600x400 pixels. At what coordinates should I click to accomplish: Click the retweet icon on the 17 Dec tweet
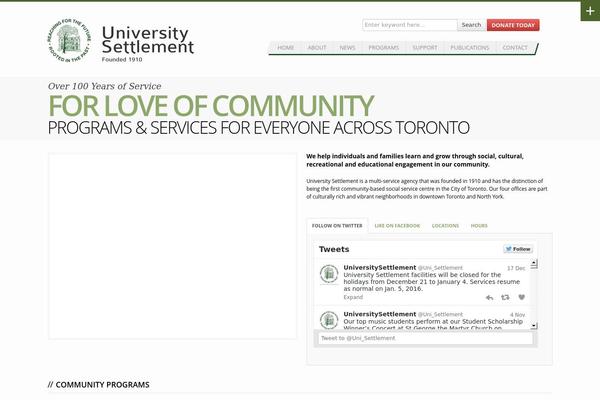(x=505, y=297)
